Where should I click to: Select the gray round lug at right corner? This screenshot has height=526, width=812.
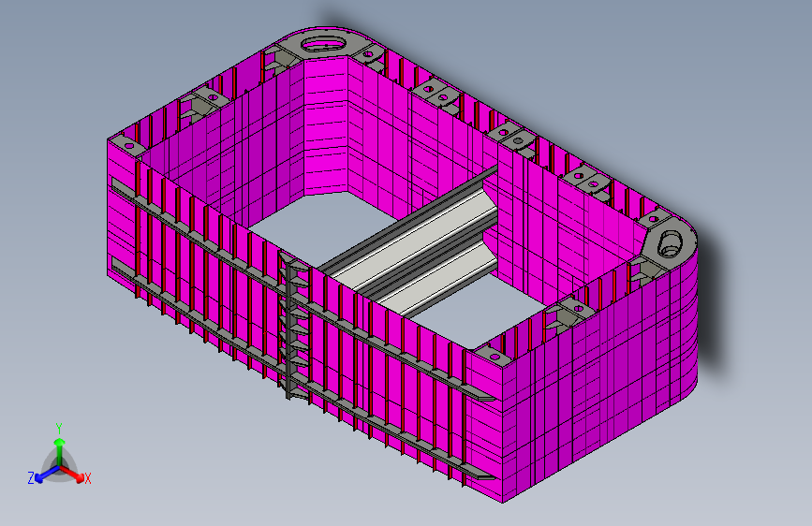670,242
